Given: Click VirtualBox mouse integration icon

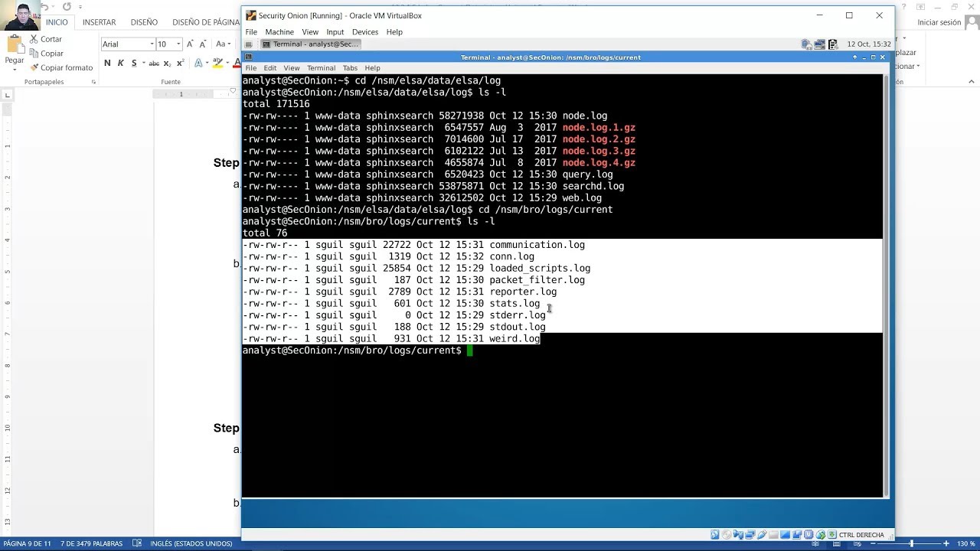Looking at the screenshot, I should [820, 535].
